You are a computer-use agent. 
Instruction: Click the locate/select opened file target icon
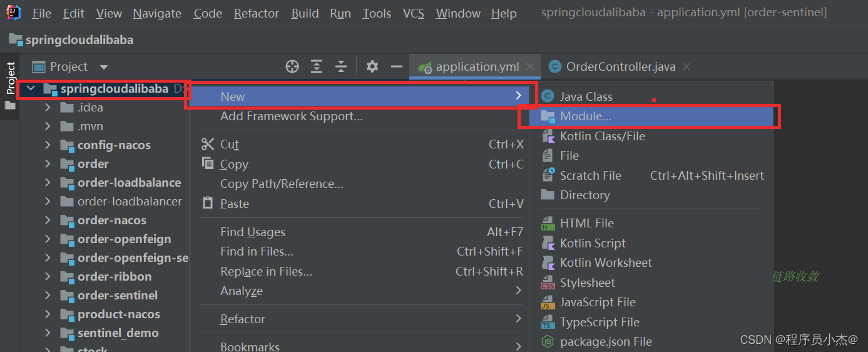point(292,66)
